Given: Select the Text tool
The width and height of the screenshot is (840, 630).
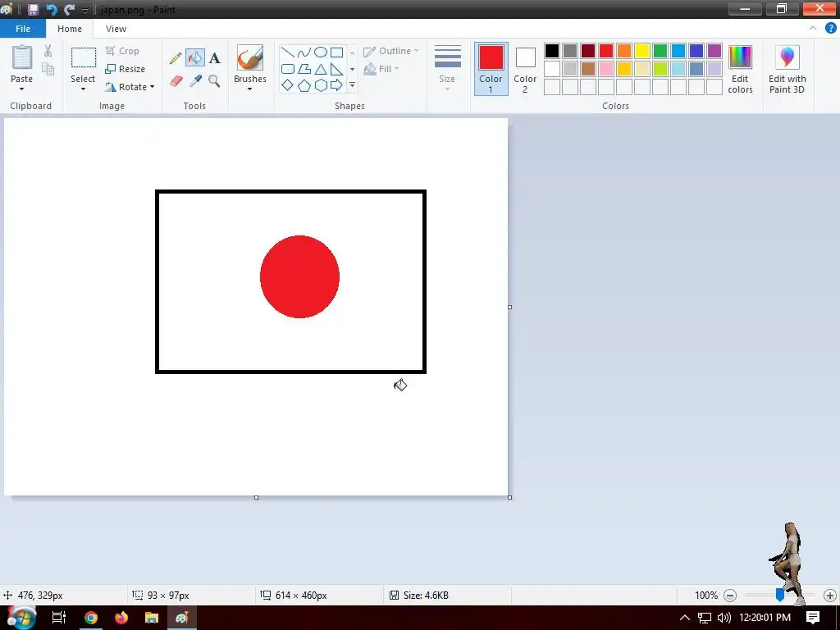Looking at the screenshot, I should pos(215,58).
